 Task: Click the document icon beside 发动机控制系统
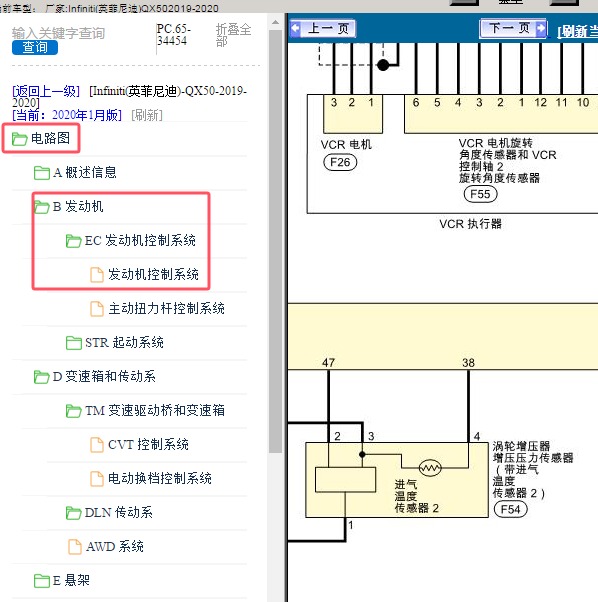[x=97, y=275]
